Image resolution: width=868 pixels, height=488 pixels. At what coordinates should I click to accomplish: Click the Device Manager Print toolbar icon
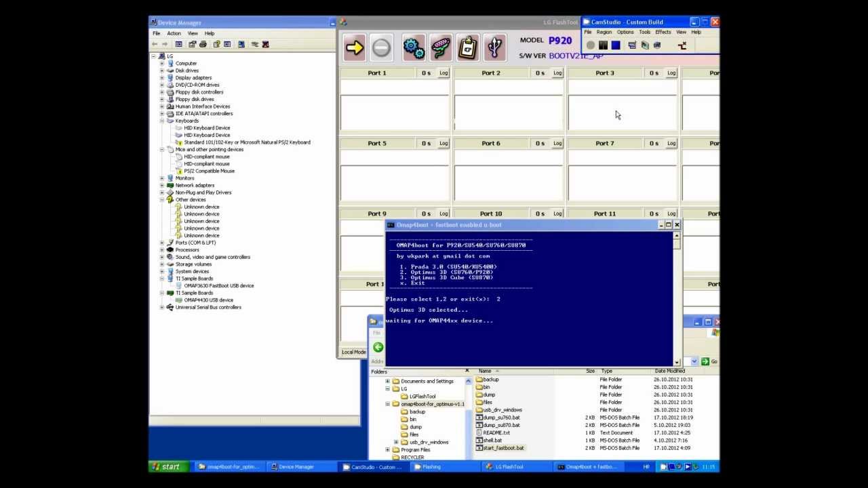[x=203, y=44]
